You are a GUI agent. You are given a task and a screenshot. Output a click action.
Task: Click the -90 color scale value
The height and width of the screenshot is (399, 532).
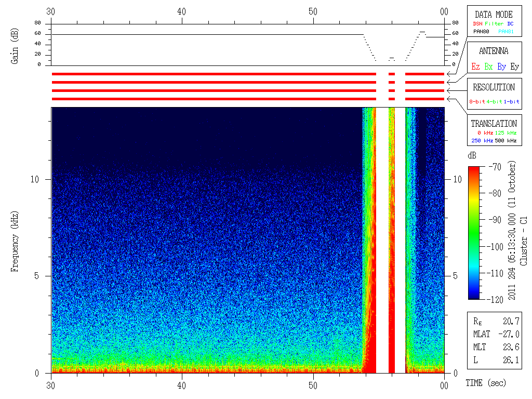pyautogui.click(x=495, y=220)
